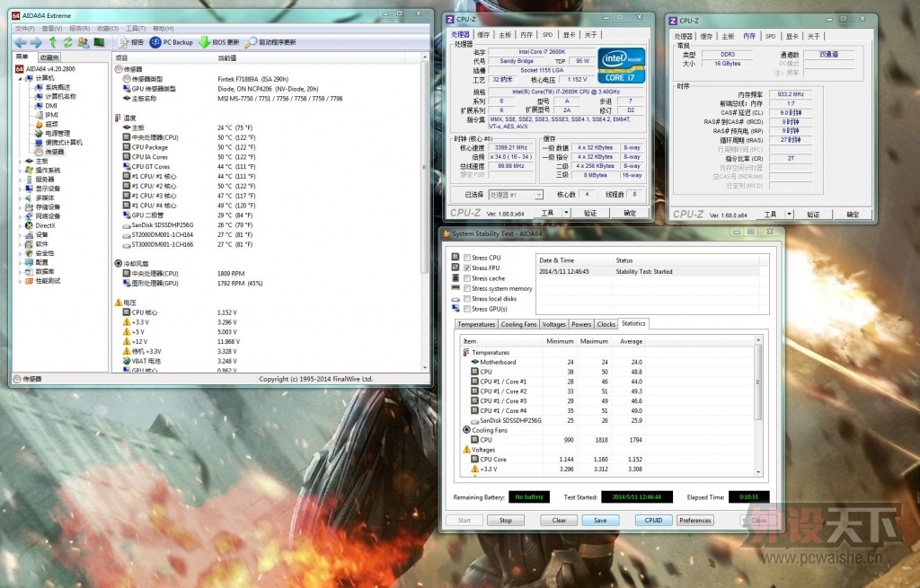Select the 传感器 sensor tree item
This screenshot has width=920, height=588.
(50, 152)
